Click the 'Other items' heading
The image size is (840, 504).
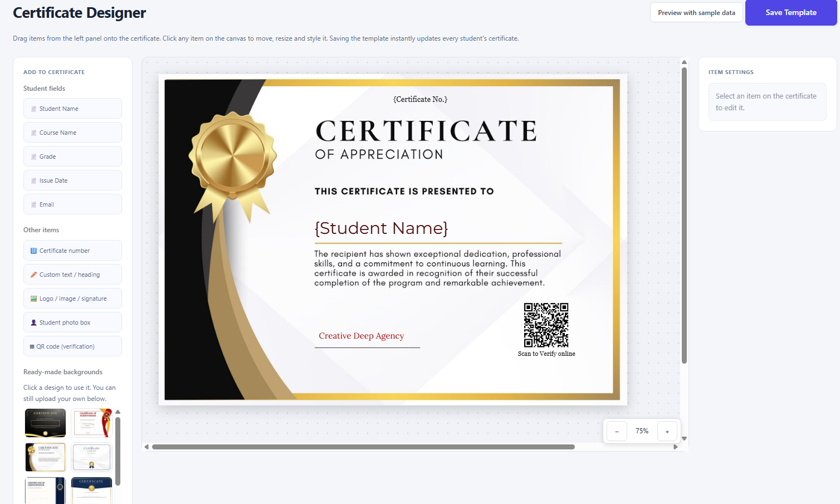(41, 230)
